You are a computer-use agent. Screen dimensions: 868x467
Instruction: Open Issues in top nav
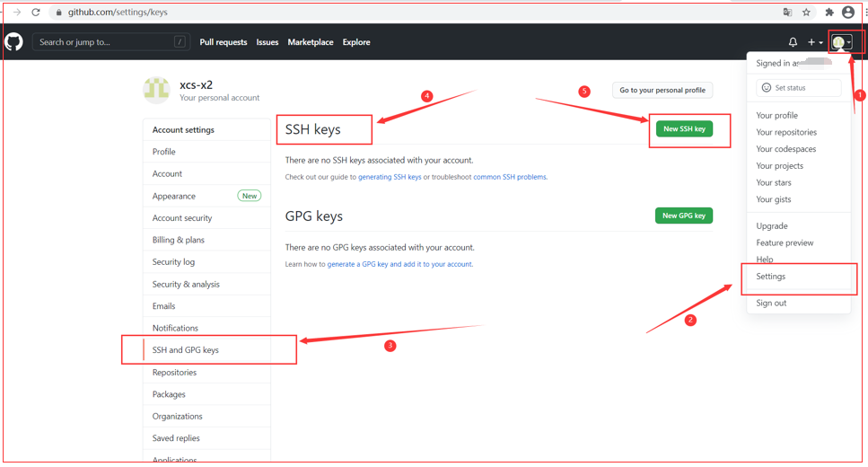click(x=267, y=42)
